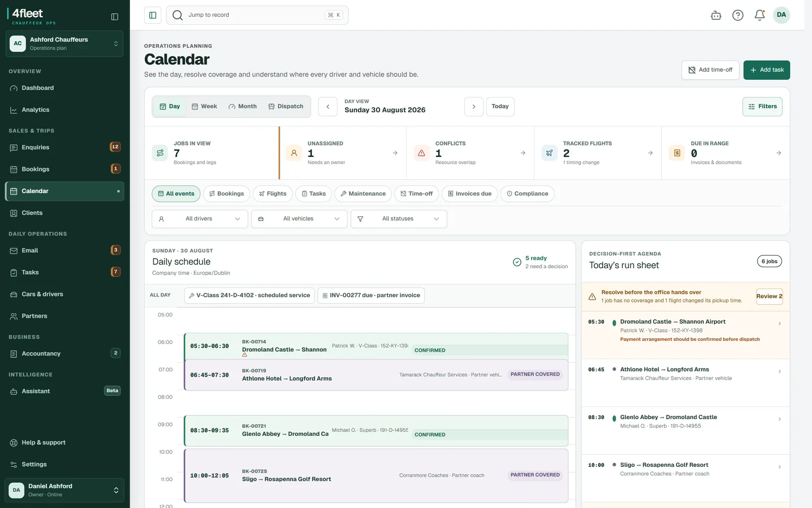Select Day view tab
The width and height of the screenshot is (812, 508).
pos(170,107)
